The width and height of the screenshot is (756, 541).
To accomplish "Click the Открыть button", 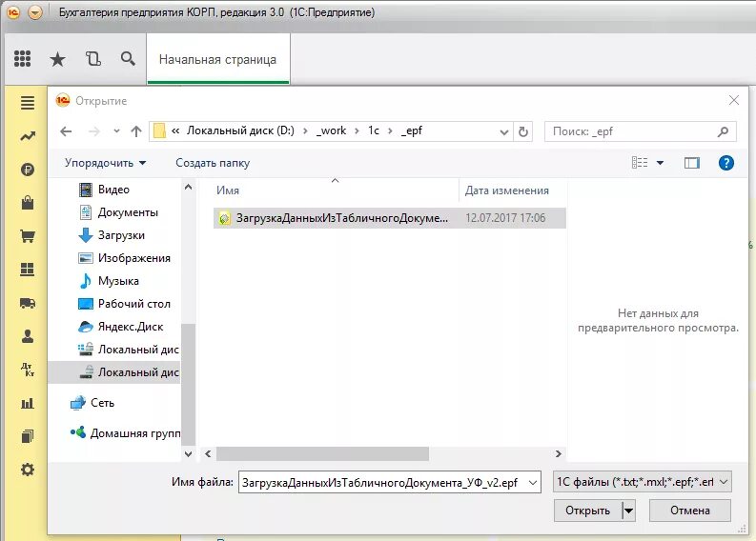I will pyautogui.click(x=587, y=511).
